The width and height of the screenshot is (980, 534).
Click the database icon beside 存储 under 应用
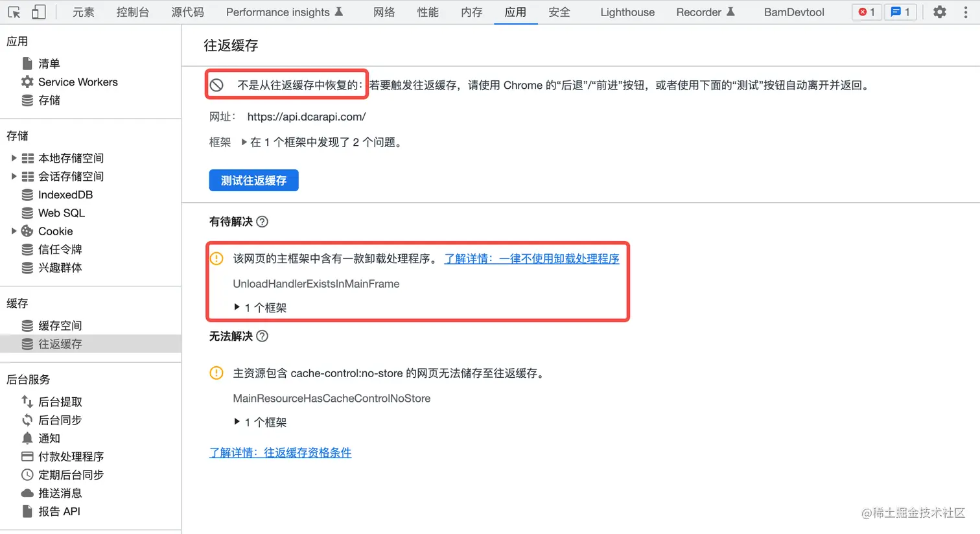coord(27,100)
